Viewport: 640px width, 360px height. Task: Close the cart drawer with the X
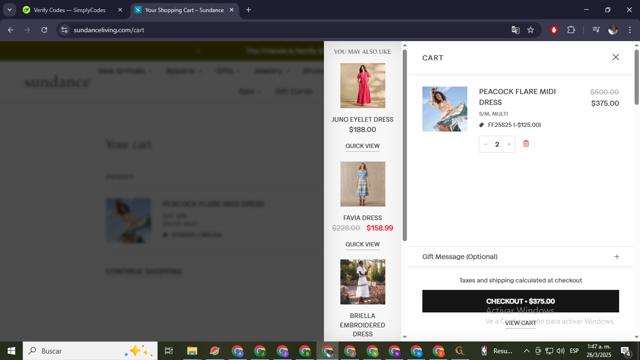[616, 58]
